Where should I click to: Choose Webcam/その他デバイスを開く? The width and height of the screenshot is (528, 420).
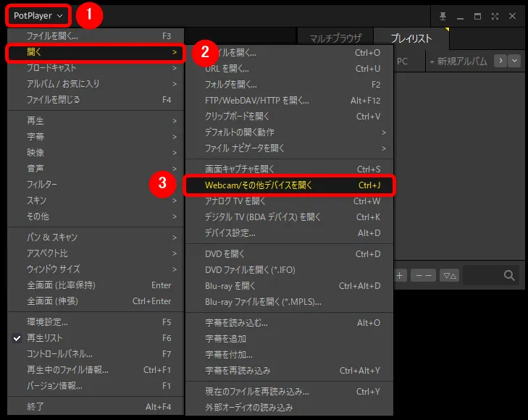(289, 185)
